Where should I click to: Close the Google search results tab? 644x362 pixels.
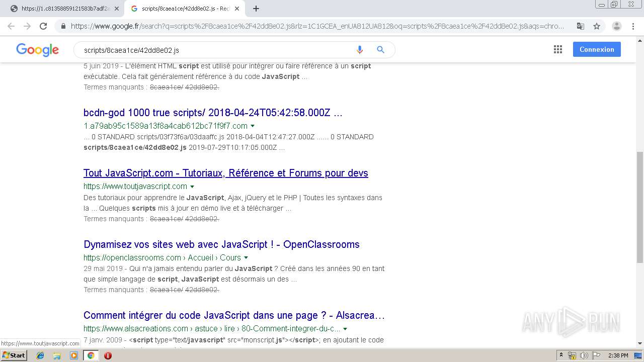tap(237, 9)
